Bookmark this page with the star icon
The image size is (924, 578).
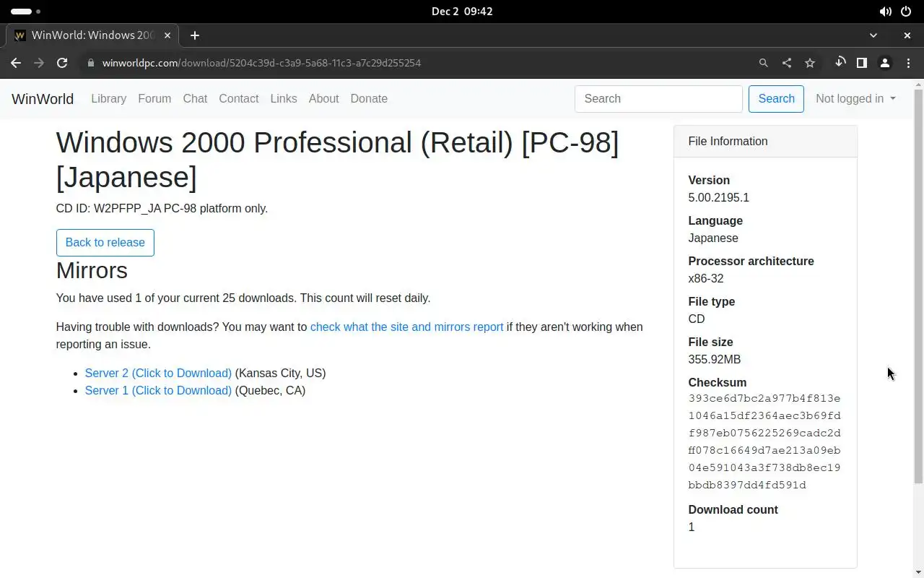(x=810, y=63)
